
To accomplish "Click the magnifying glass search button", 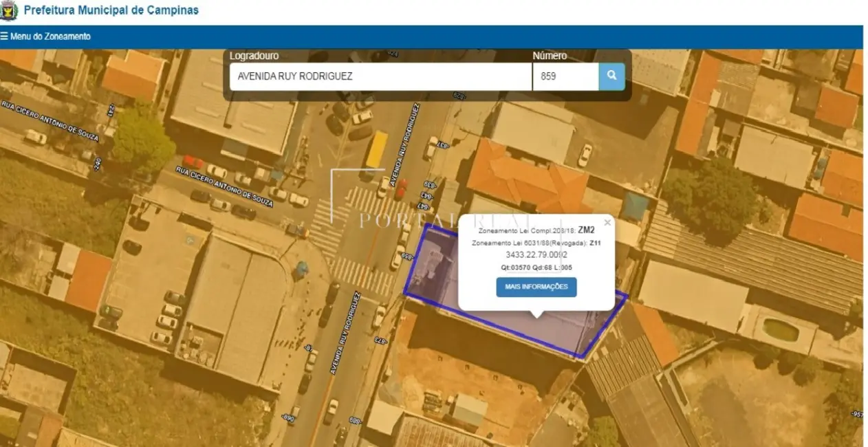I will coord(611,76).
